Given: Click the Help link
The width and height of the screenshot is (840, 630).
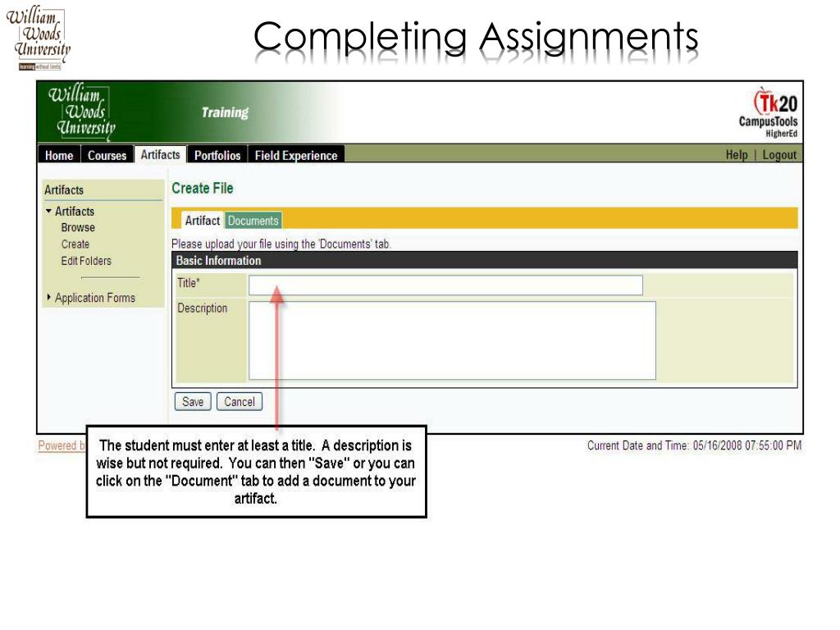Looking at the screenshot, I should click(x=737, y=155).
